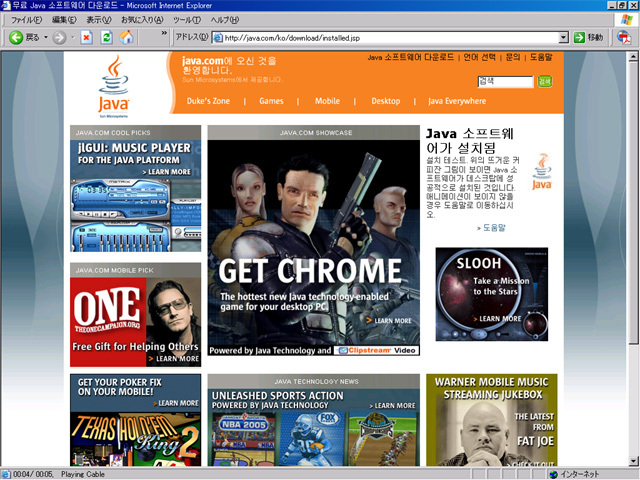Open the ヘルプ(H) menu
Screen dimensions: 640x480
click(x=225, y=20)
